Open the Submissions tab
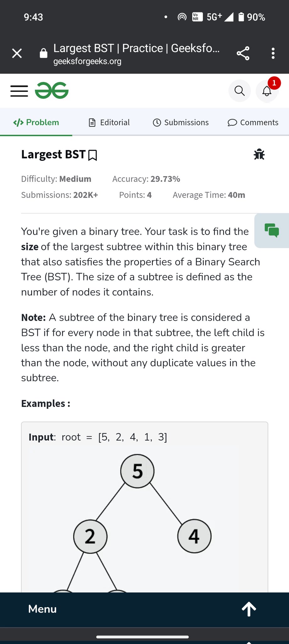Viewport: 289px width, 644px height. [181, 122]
